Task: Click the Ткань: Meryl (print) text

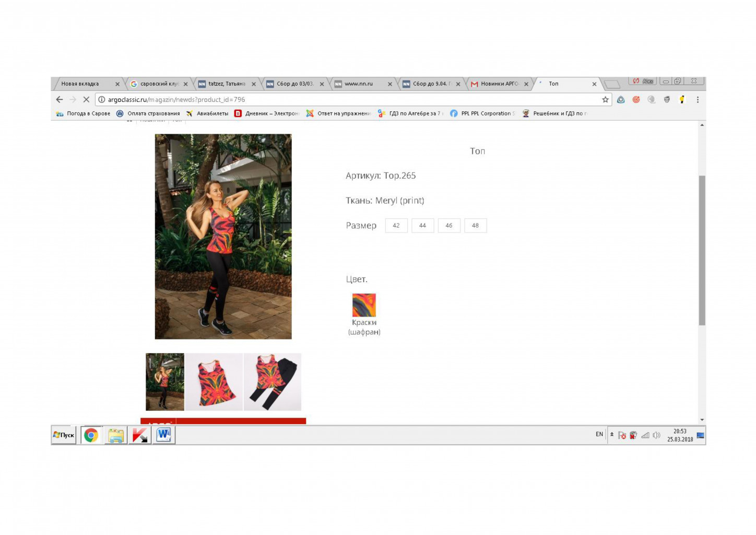Action: pyautogui.click(x=385, y=201)
